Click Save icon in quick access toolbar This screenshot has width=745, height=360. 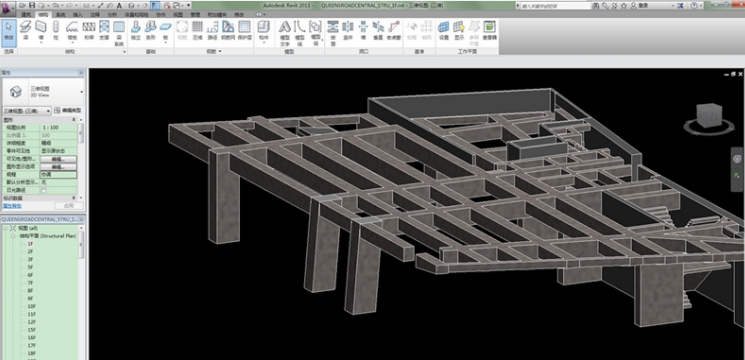(x=32, y=6)
